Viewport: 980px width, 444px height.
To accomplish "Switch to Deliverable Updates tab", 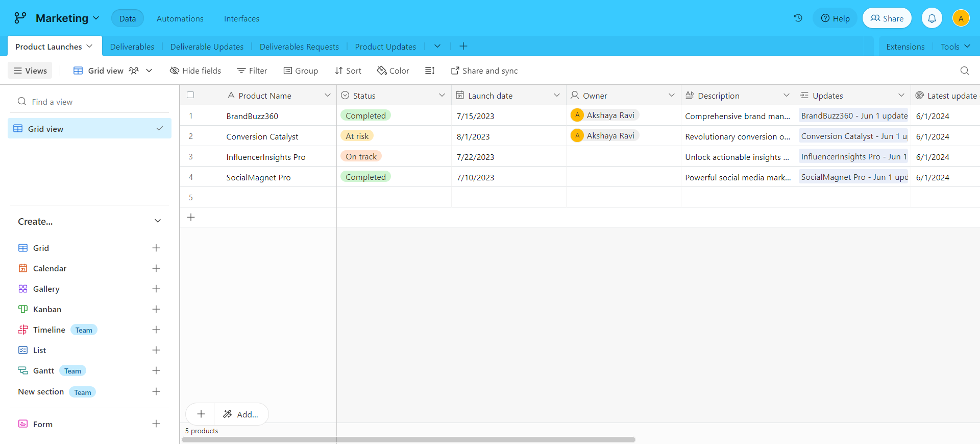I will [207, 46].
